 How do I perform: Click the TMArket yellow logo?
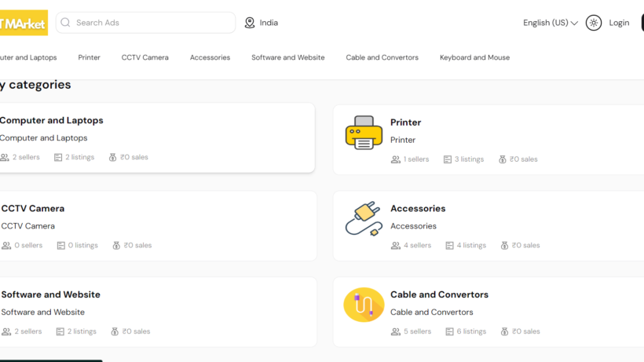coord(24,23)
